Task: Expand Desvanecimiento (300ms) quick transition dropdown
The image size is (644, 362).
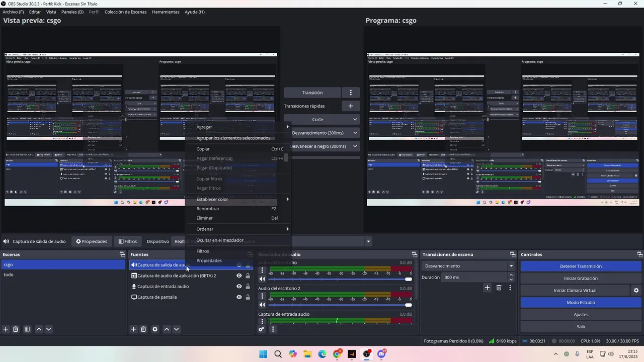Action: click(x=355, y=133)
